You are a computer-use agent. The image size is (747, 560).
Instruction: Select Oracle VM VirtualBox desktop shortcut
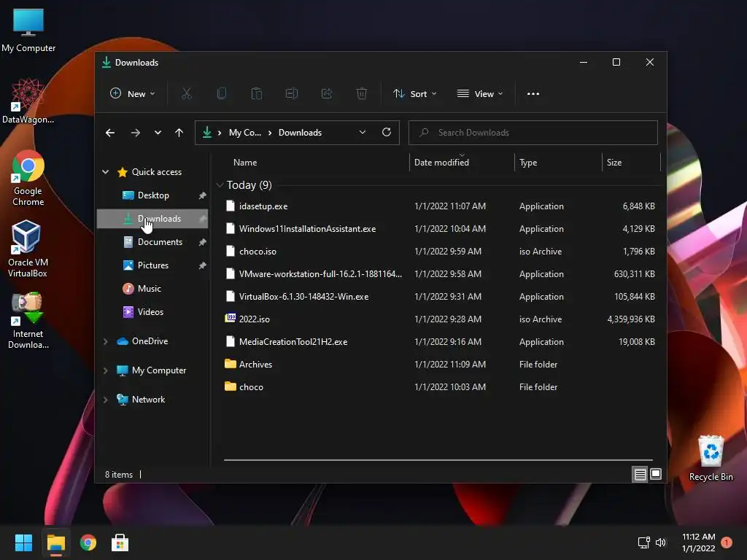(x=27, y=249)
